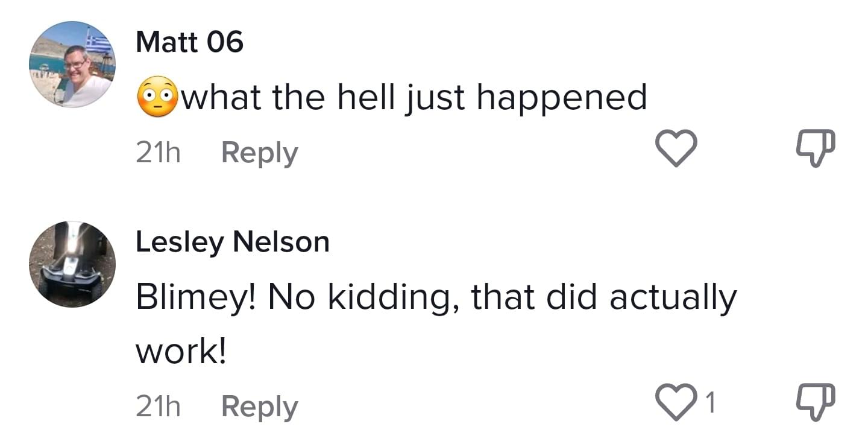Viewport: 868px width, 447px height.
Task: Click the like count "1" on Lesley's comment
Action: pos(710,403)
